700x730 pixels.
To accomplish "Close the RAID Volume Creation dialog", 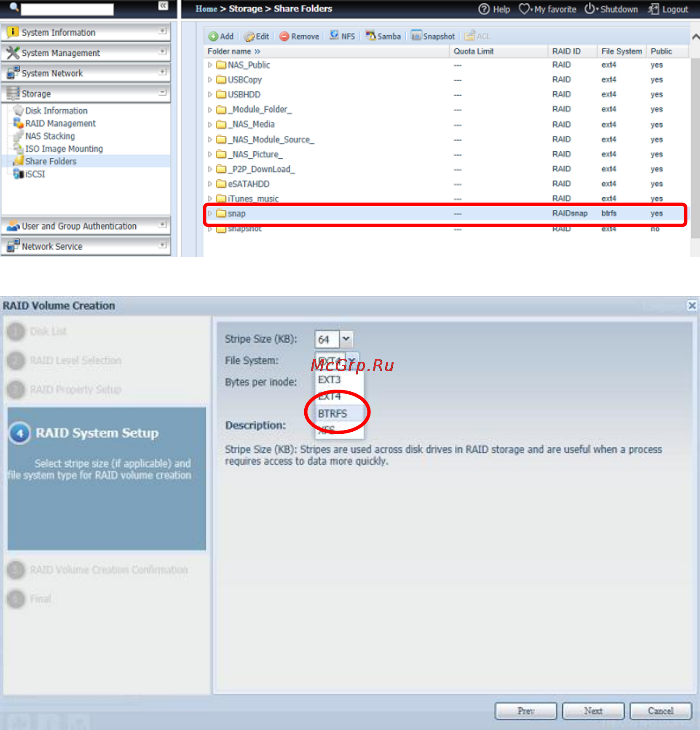I will [692, 305].
